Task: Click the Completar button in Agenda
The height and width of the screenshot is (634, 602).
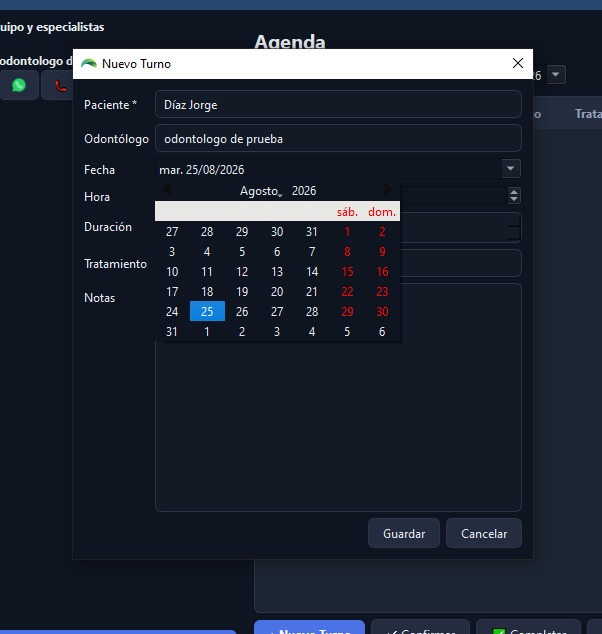Action: coord(528,628)
